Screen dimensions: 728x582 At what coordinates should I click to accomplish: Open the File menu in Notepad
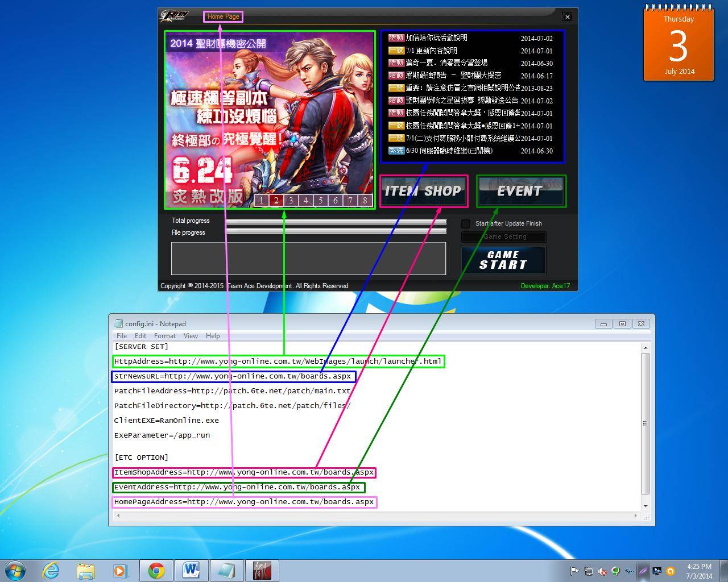tap(122, 336)
